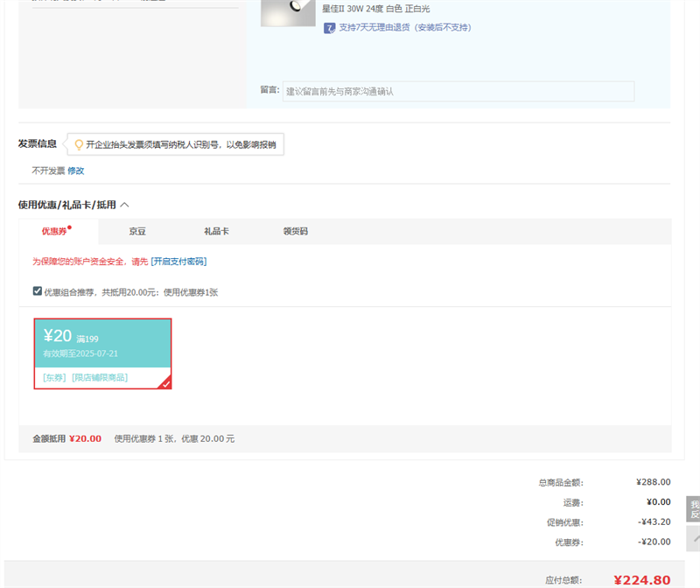Open the 礼品卡 tab
The height and width of the screenshot is (588, 700).
216,232
